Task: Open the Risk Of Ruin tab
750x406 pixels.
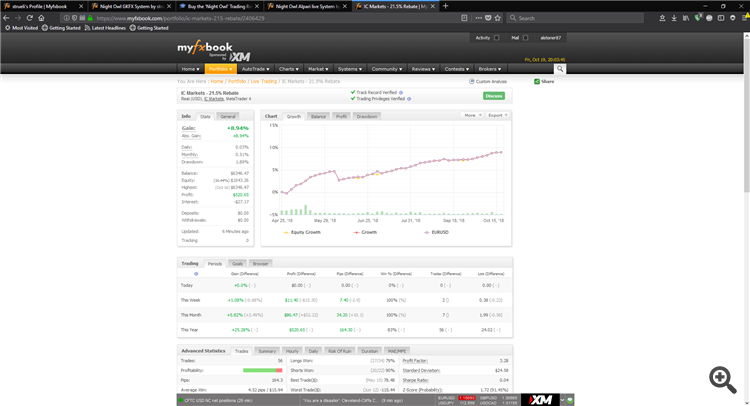Action: pyautogui.click(x=340, y=351)
